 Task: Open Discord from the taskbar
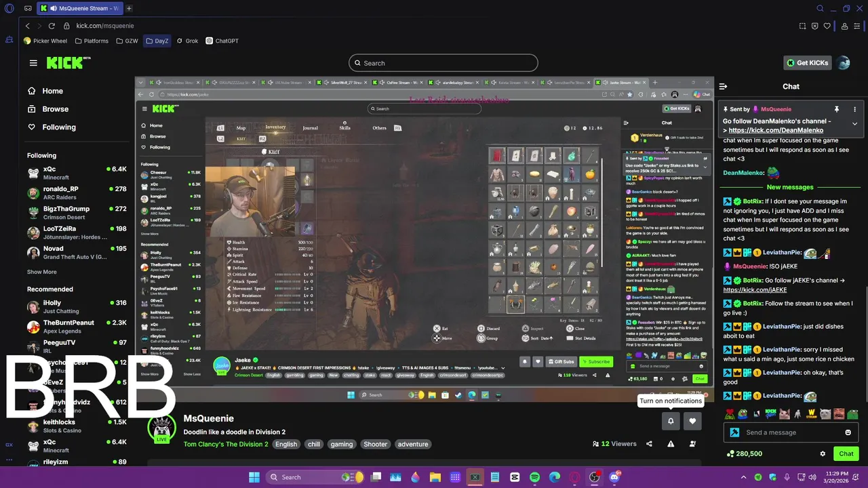(614, 477)
